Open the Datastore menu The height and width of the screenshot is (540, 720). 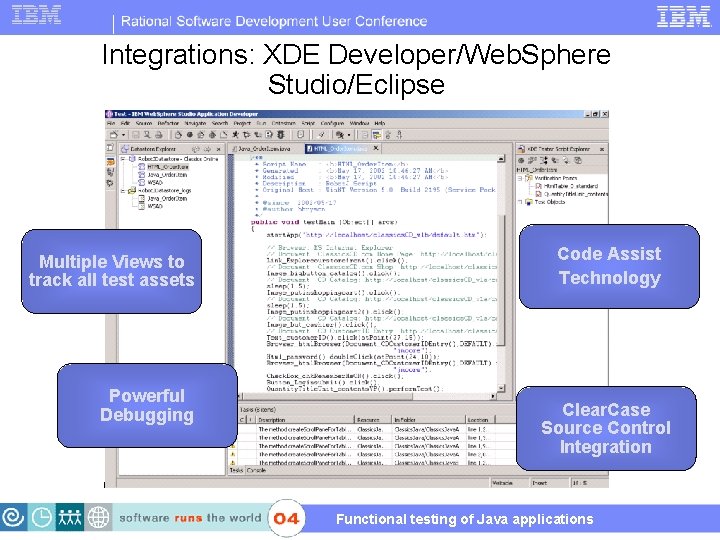point(284,123)
